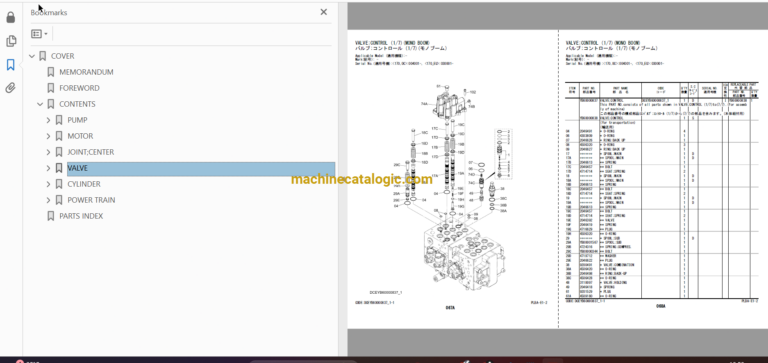
Task: Click the right page VALVE;CONTROL (1/7) heading
Action: coord(603,43)
